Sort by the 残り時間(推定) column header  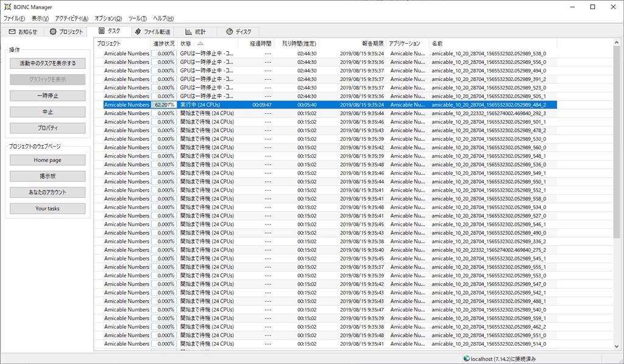pos(297,43)
